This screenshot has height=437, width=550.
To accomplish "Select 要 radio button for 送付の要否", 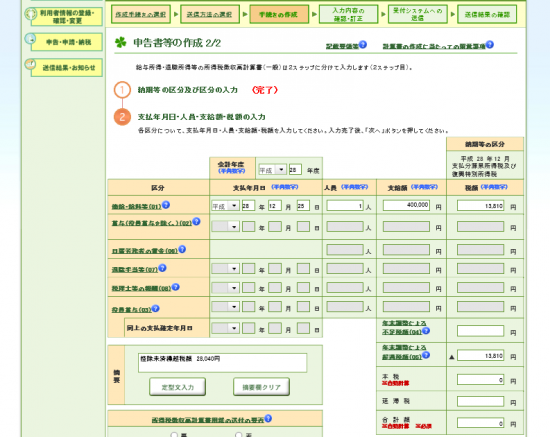I will (x=174, y=435).
